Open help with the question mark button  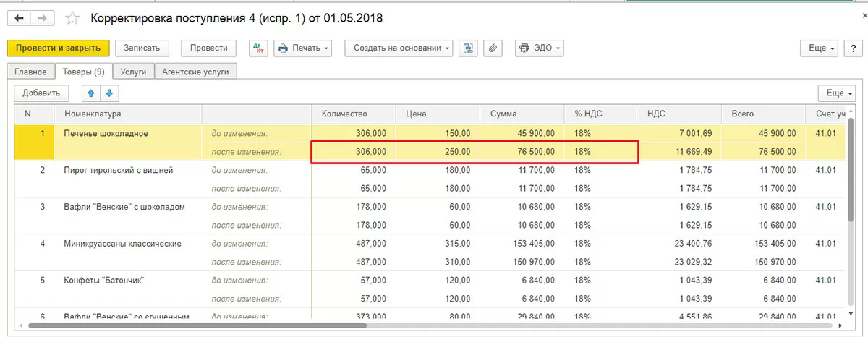(854, 48)
